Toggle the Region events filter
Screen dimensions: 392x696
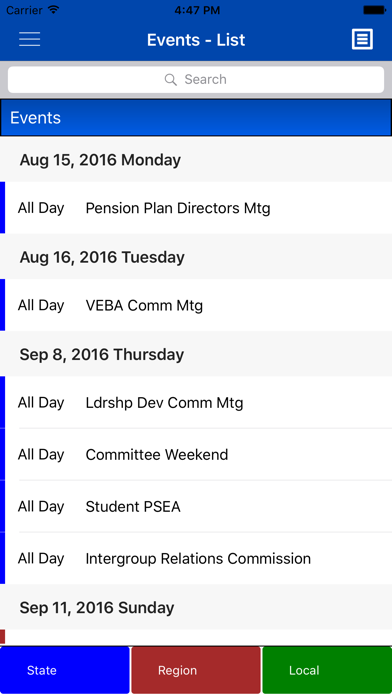click(x=196, y=670)
